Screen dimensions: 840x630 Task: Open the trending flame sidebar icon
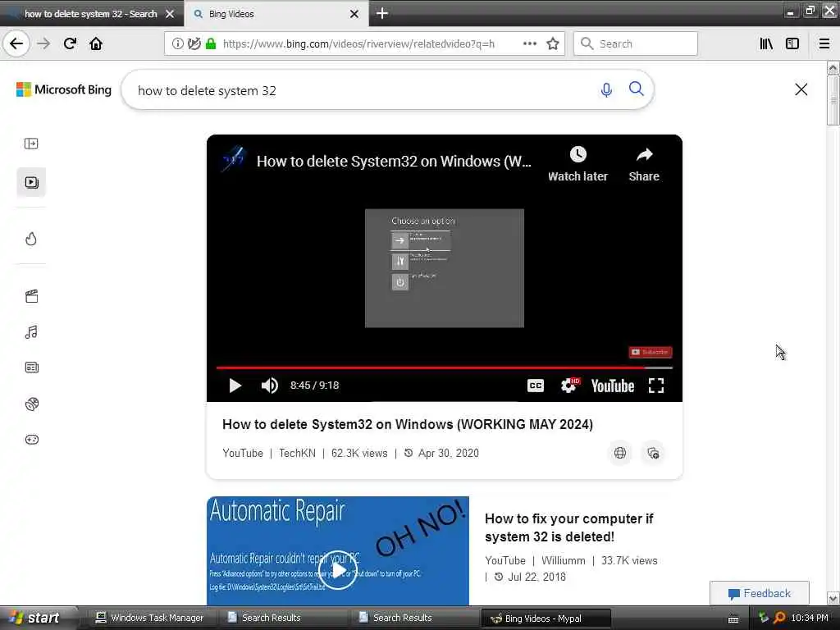pos(31,239)
